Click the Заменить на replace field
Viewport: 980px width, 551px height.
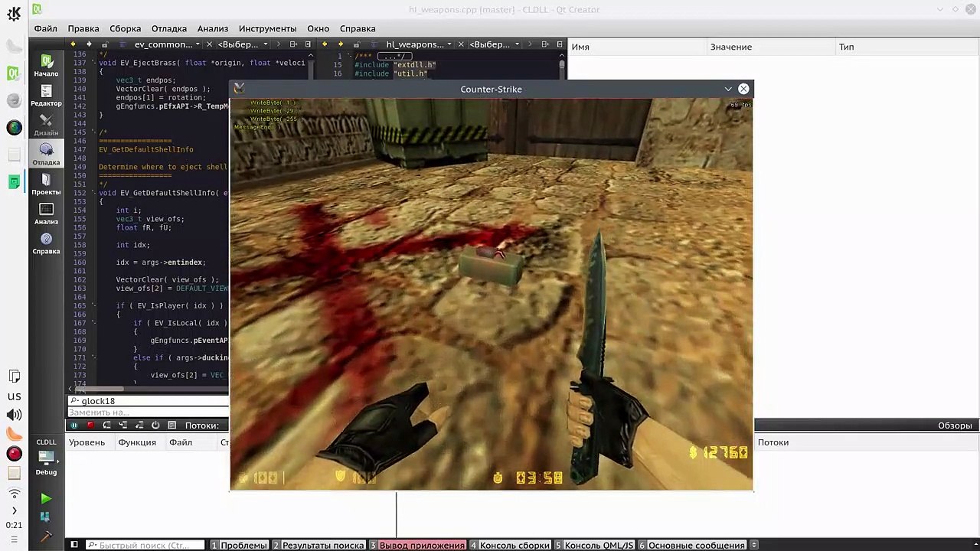pyautogui.click(x=149, y=412)
